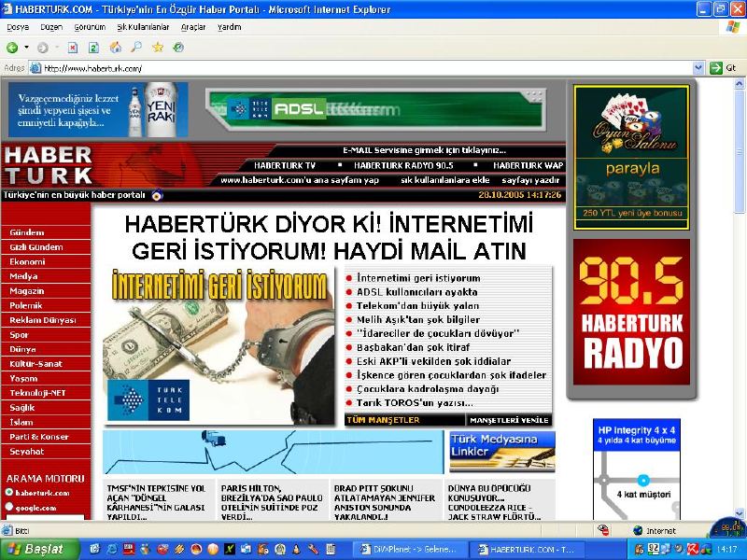Open the Araçlar menu
Viewport: 747px width, 560px height.
193,27
